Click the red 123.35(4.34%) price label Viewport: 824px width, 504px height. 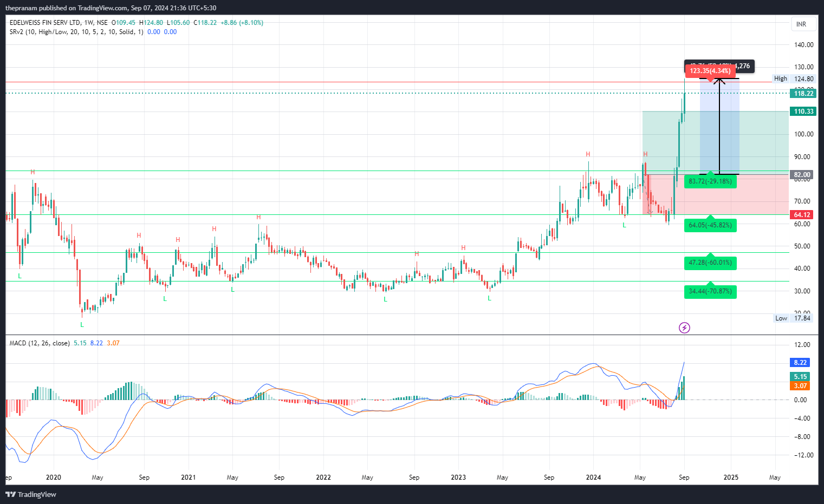[x=710, y=71]
